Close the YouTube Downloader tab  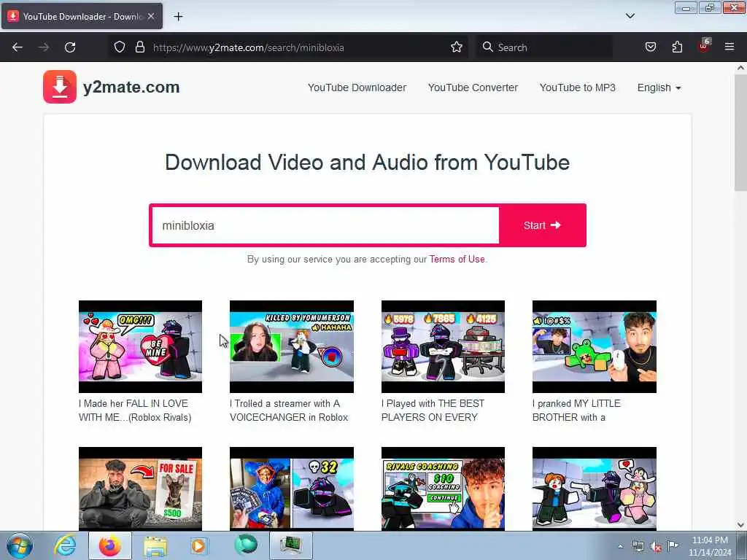point(151,16)
